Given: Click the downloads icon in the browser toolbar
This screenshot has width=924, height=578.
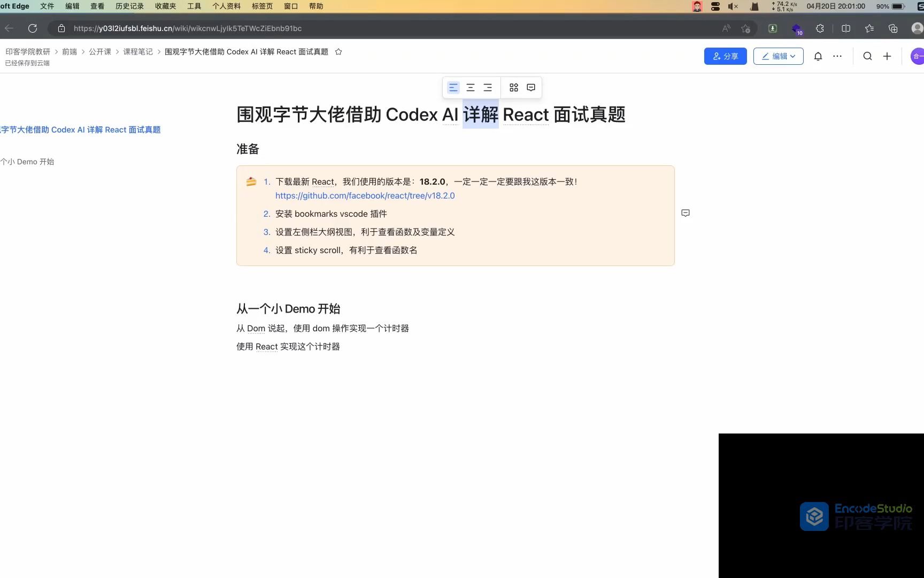Looking at the screenshot, I should click(x=772, y=28).
